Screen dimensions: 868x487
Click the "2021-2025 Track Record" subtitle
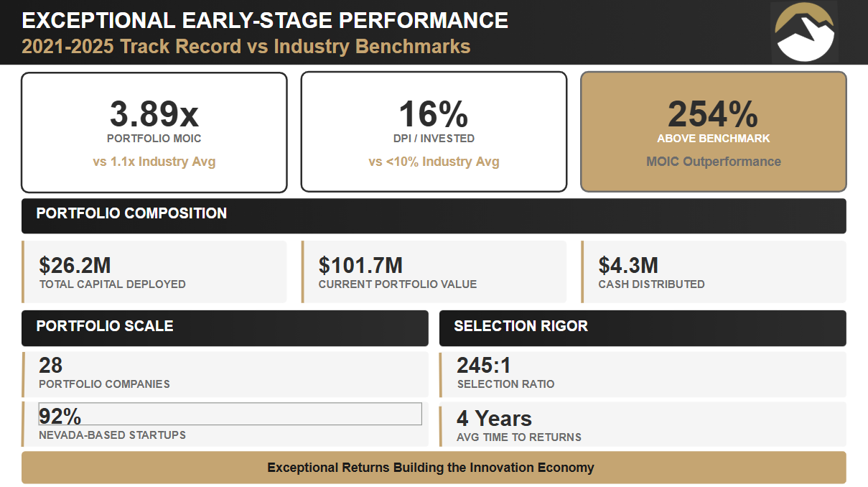tap(246, 47)
